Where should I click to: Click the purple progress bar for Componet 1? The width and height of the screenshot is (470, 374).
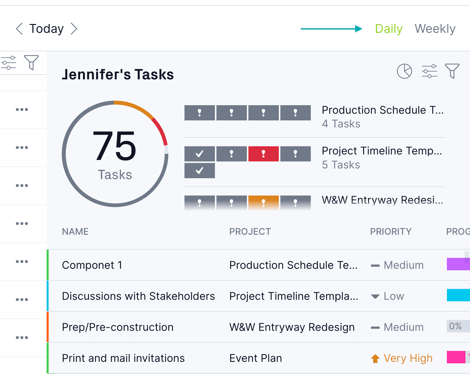(x=458, y=264)
